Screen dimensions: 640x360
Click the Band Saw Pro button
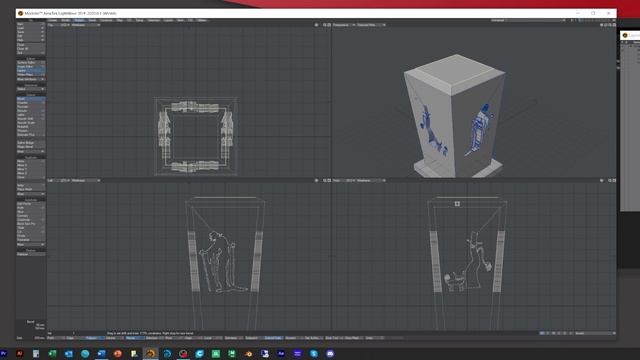pyautogui.click(x=31, y=224)
